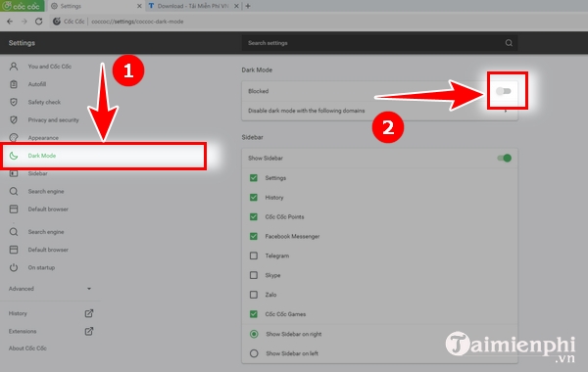Close the Download - Tải Miễn Phí tab
The image size is (588, 372).
point(236,6)
